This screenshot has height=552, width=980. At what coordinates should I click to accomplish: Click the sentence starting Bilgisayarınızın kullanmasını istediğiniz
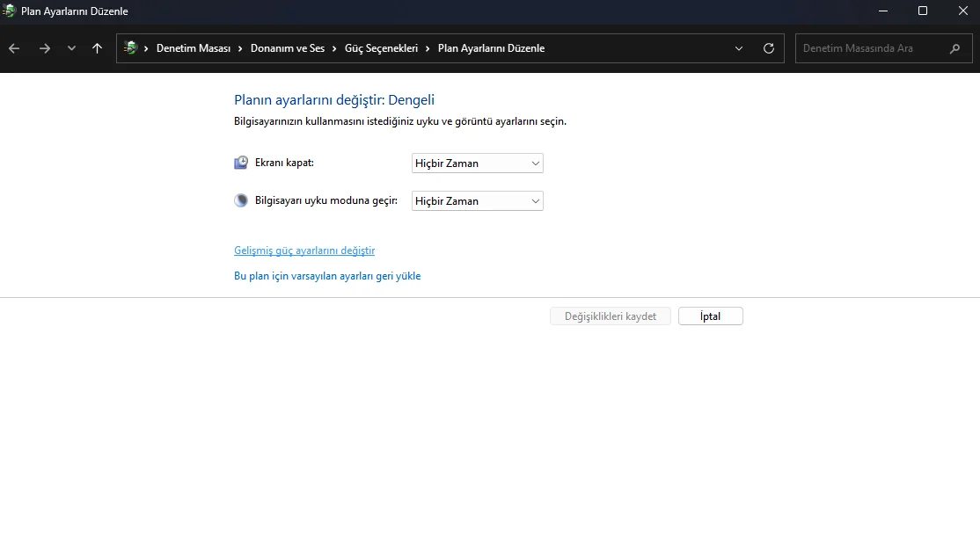(400, 121)
